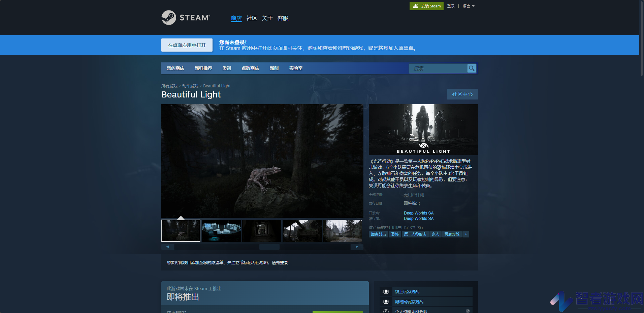Click the Install Steam download icon
The width and height of the screenshot is (644, 313).
point(416,6)
